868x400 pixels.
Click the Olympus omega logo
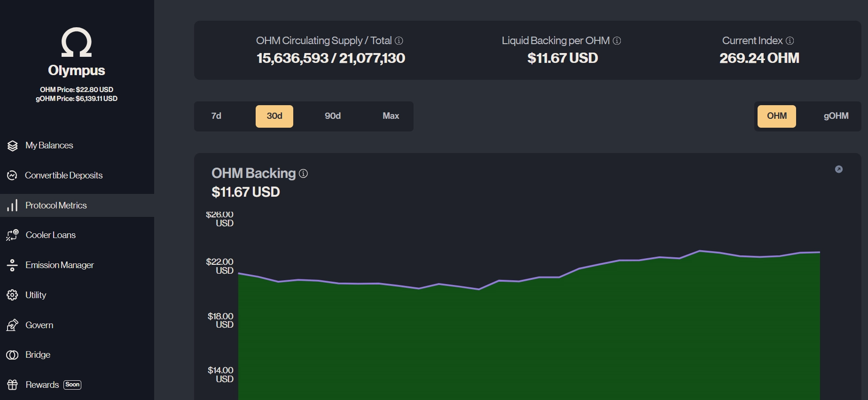[x=77, y=42]
